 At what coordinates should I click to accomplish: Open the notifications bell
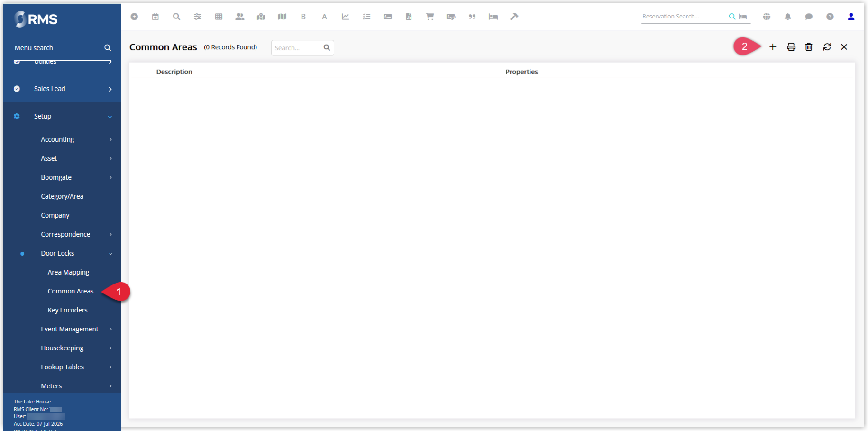click(x=788, y=17)
